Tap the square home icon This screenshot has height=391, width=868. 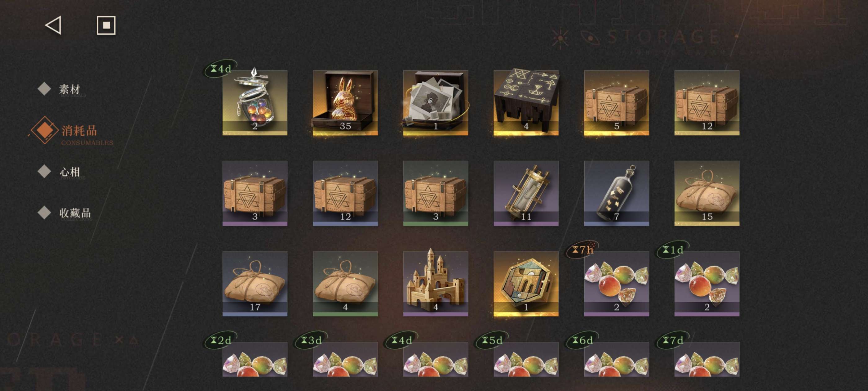106,25
